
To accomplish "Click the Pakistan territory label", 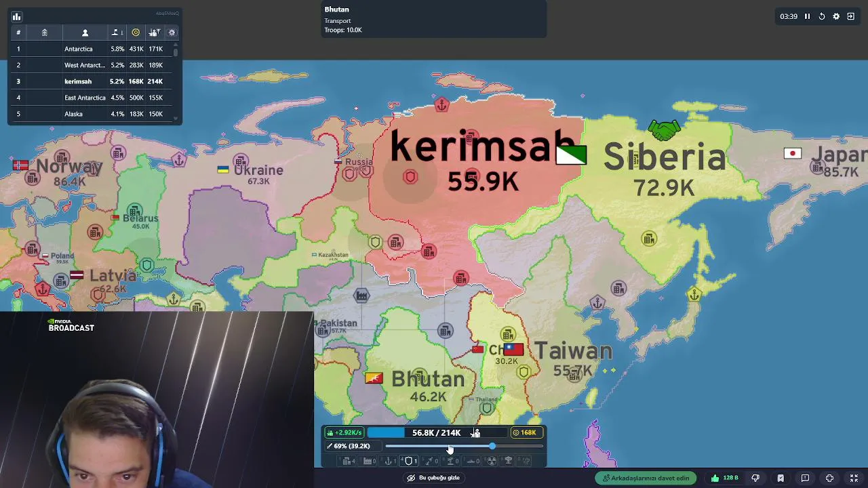I will tap(338, 323).
